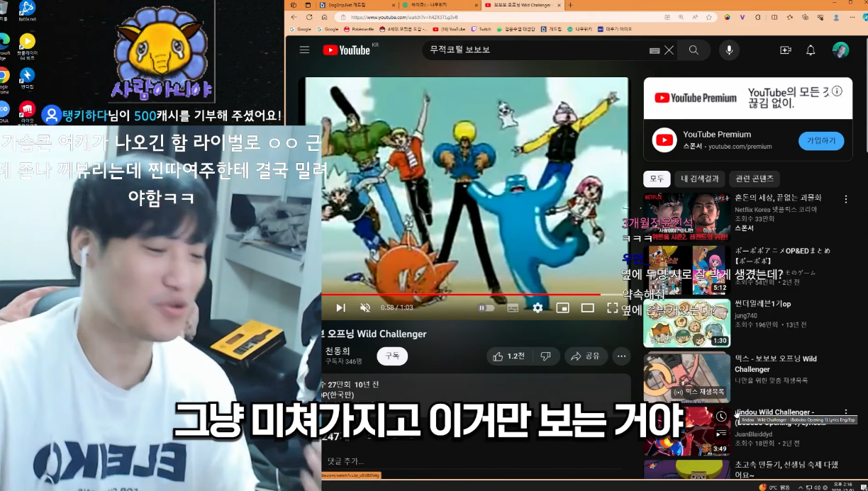
Task: Join Premium with the 가입하기 button
Action: tap(821, 141)
